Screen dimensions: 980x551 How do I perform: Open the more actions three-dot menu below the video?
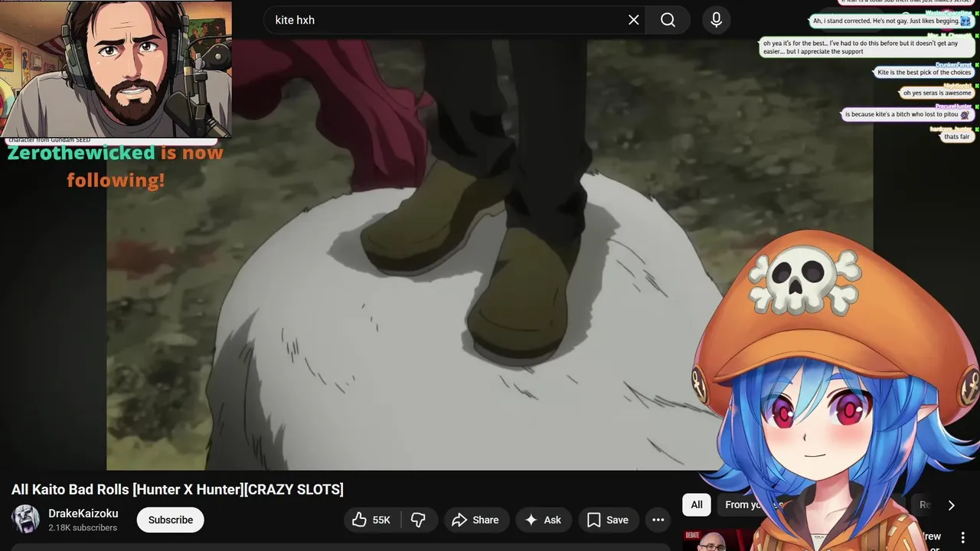pyautogui.click(x=658, y=520)
